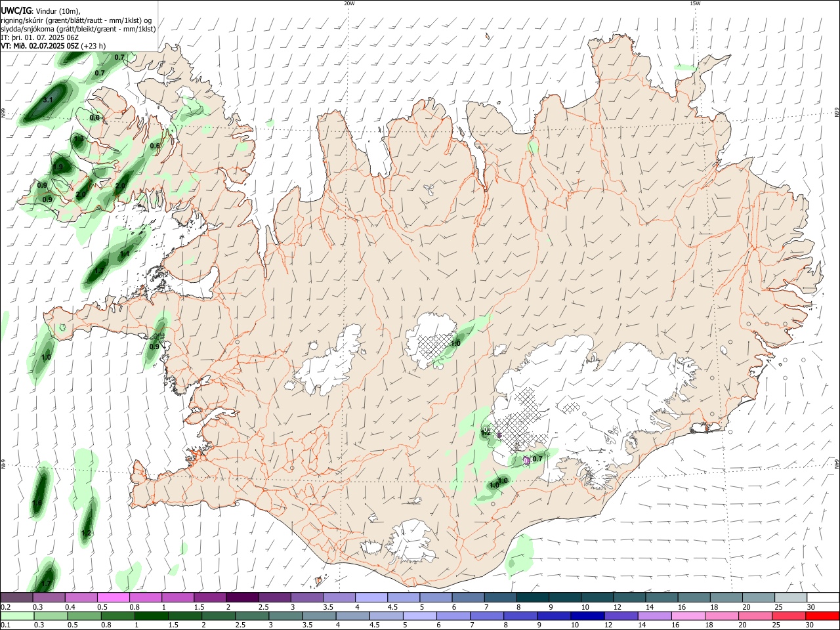Viewport: 840px width, 630px height.
Task: Pick pink lower legend swatch between 18 and 20
Action: [723, 616]
